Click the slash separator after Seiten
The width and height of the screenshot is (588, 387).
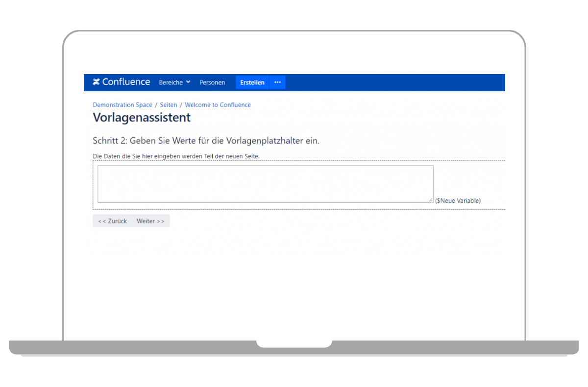(181, 105)
